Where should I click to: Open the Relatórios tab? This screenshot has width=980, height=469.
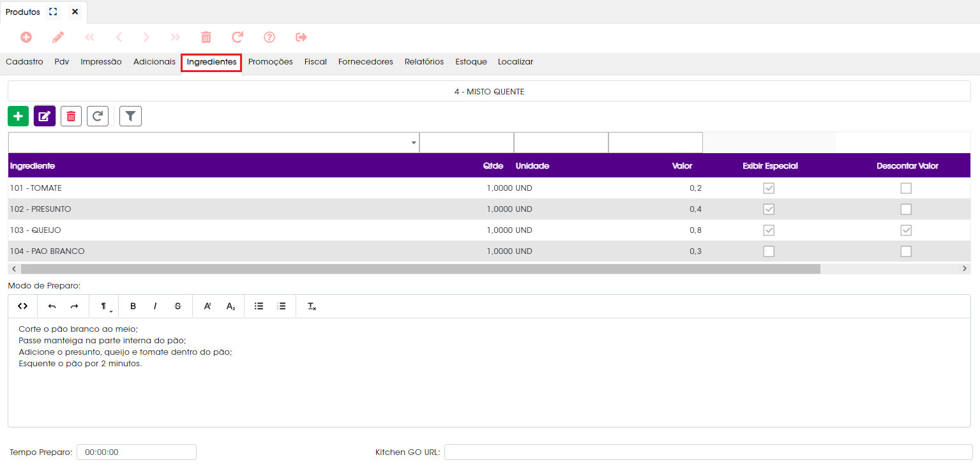coord(424,62)
